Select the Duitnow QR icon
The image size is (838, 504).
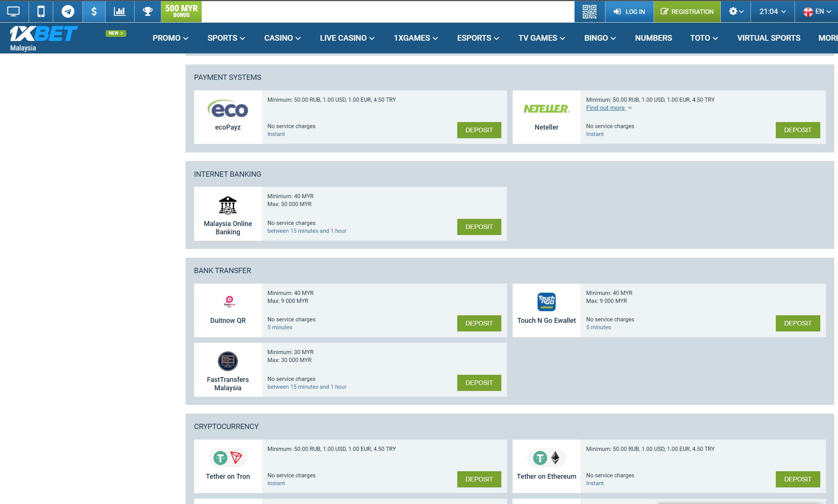(x=229, y=302)
